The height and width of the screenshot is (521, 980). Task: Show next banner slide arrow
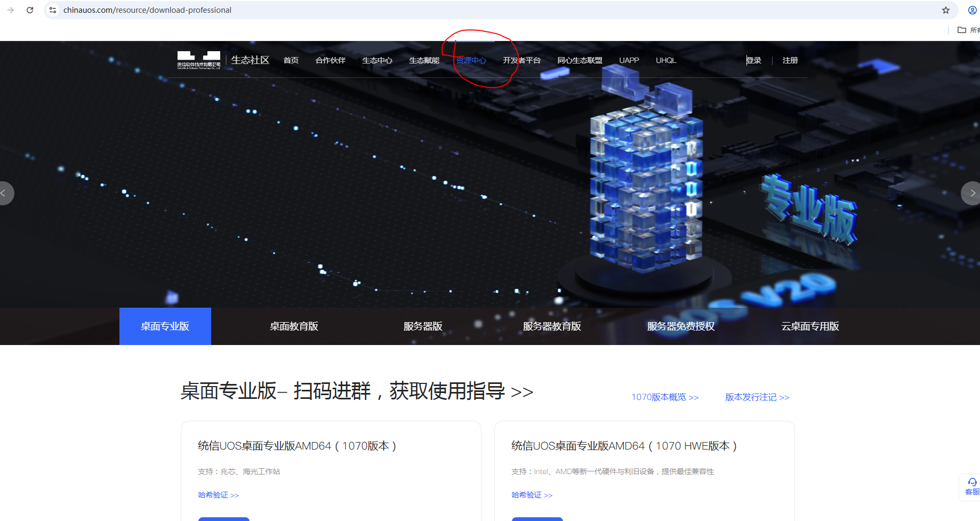pyautogui.click(x=971, y=193)
